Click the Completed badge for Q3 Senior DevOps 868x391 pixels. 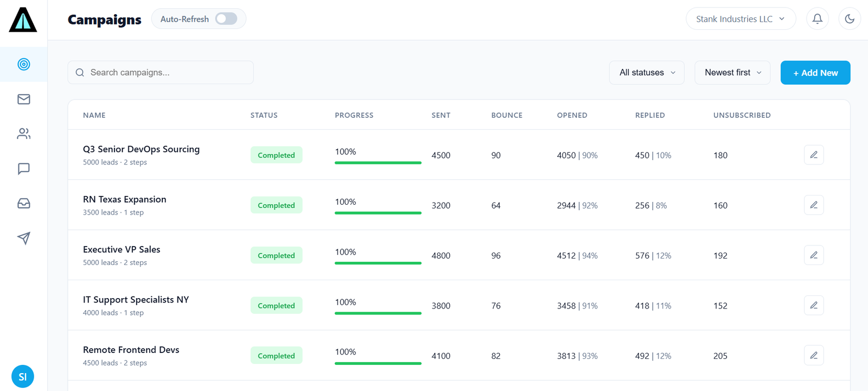pyautogui.click(x=276, y=155)
